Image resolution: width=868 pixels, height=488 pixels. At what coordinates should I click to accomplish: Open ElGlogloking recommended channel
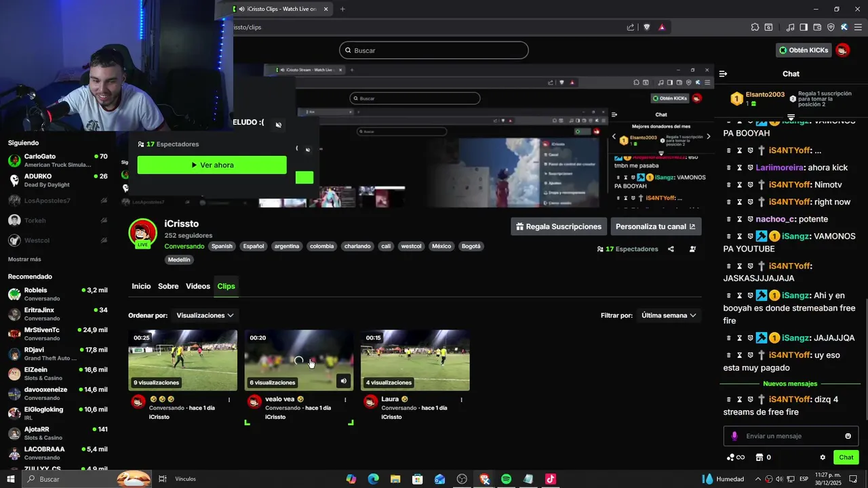[58, 413]
